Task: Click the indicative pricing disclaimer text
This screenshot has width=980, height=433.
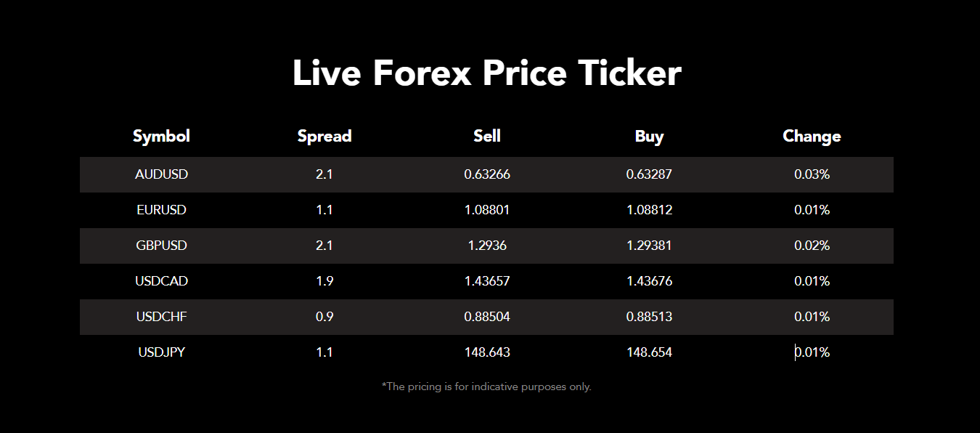Action: (x=486, y=387)
